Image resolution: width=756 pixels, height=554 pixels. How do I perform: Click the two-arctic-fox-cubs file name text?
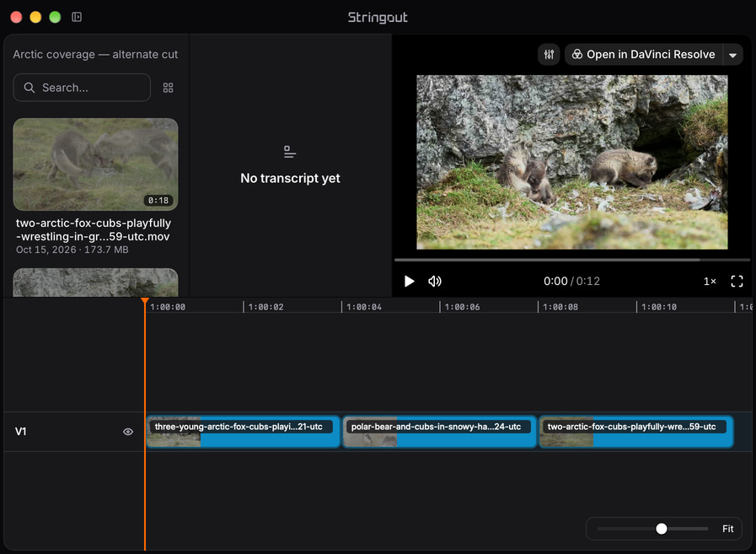[93, 229]
